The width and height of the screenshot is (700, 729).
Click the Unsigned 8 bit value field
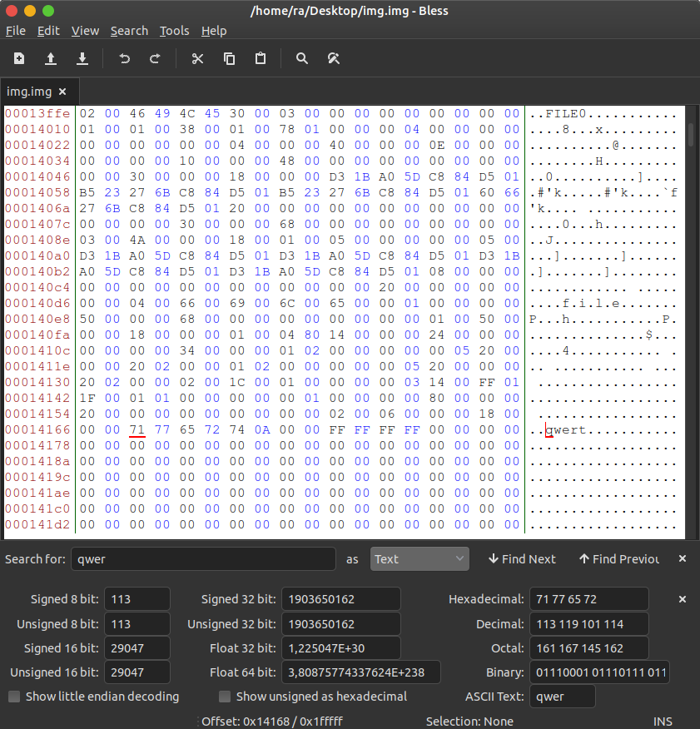pos(137,624)
